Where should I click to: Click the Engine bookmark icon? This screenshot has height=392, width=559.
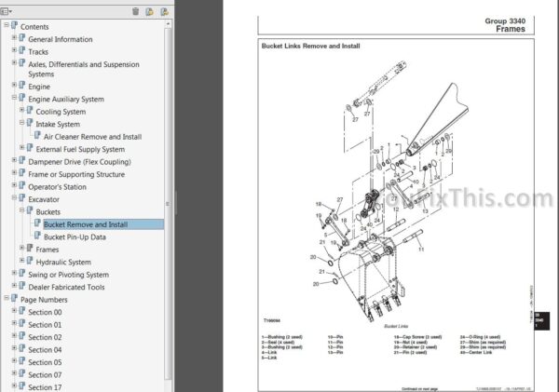(21, 85)
